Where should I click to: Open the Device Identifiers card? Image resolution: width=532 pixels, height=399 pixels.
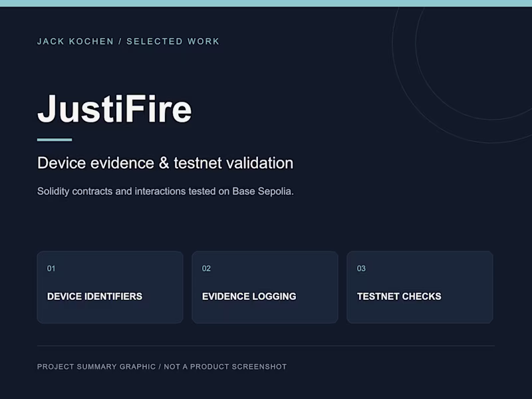pyautogui.click(x=110, y=287)
